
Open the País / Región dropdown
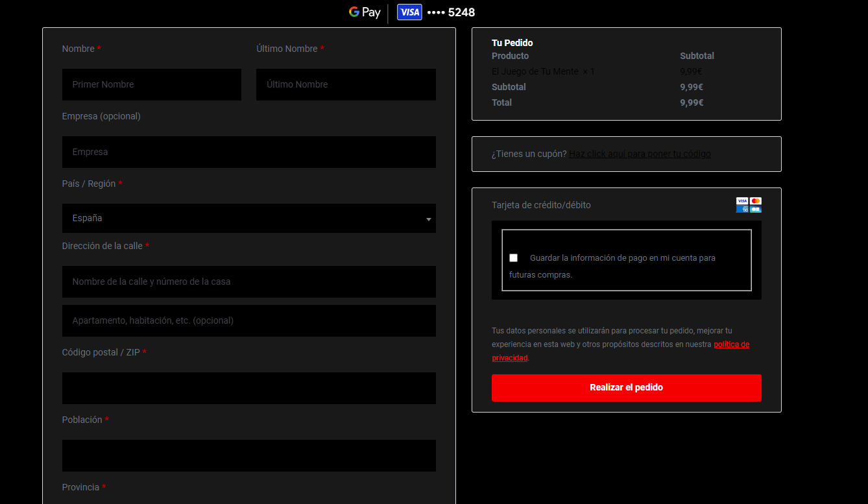(248, 219)
